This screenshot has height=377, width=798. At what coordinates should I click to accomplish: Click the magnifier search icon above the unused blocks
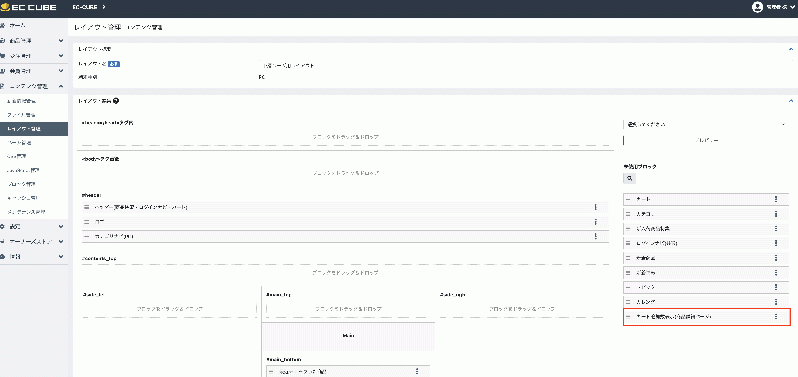(629, 179)
